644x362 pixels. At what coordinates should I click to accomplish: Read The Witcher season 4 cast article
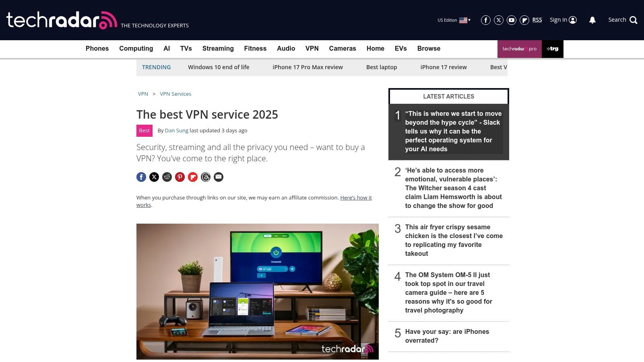(x=454, y=188)
